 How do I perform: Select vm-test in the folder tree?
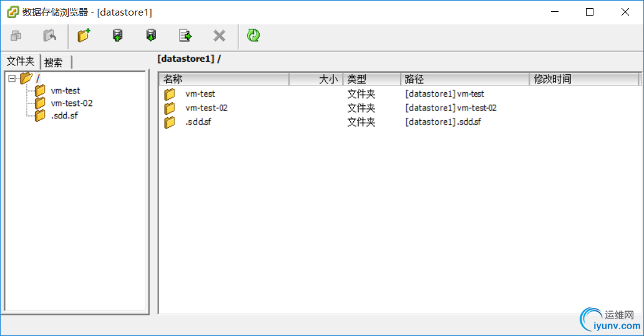[66, 90]
